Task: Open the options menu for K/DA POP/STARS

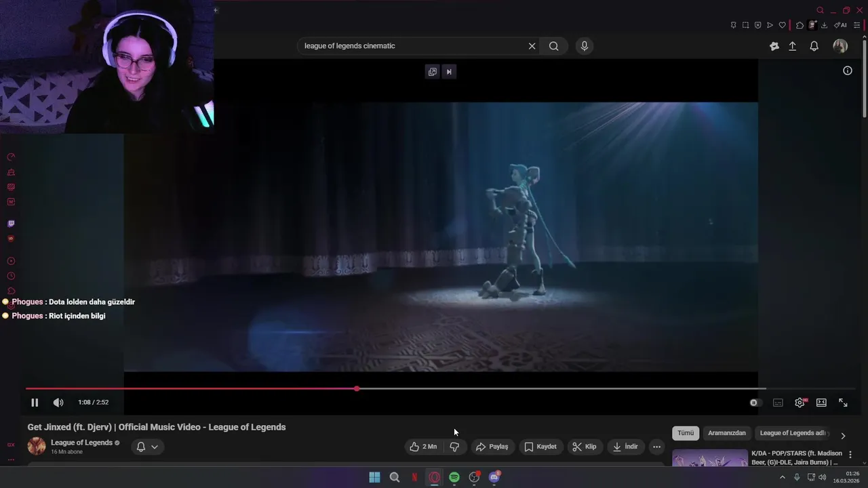Action: click(x=850, y=455)
